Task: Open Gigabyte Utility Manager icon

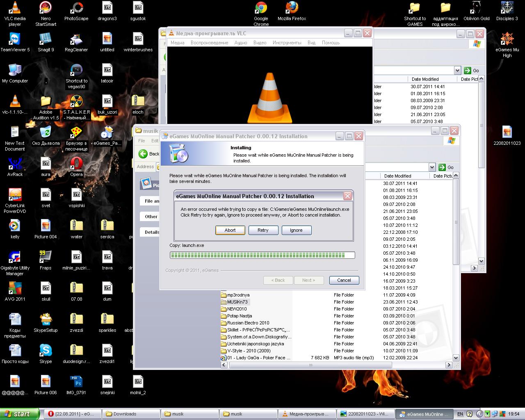Action: click(x=15, y=263)
